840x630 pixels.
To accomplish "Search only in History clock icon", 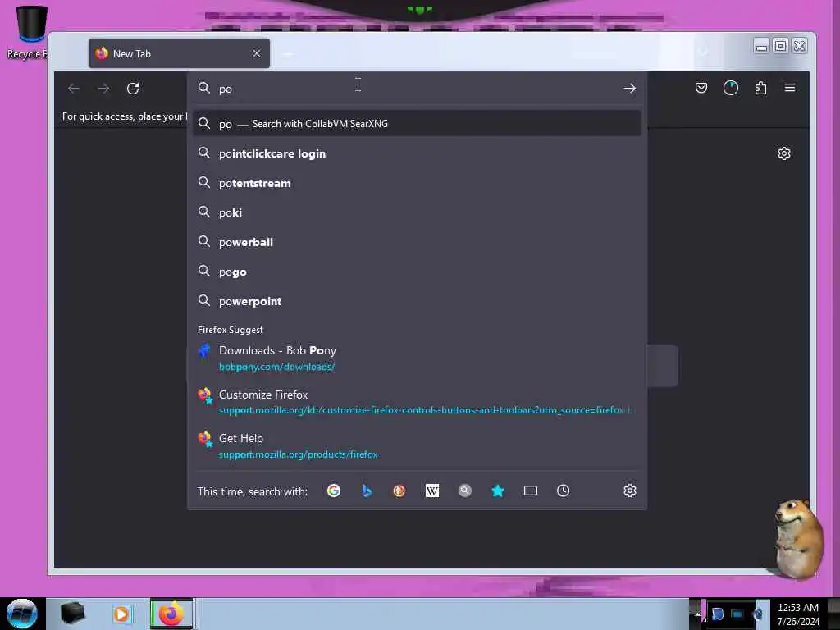I will pos(563,491).
